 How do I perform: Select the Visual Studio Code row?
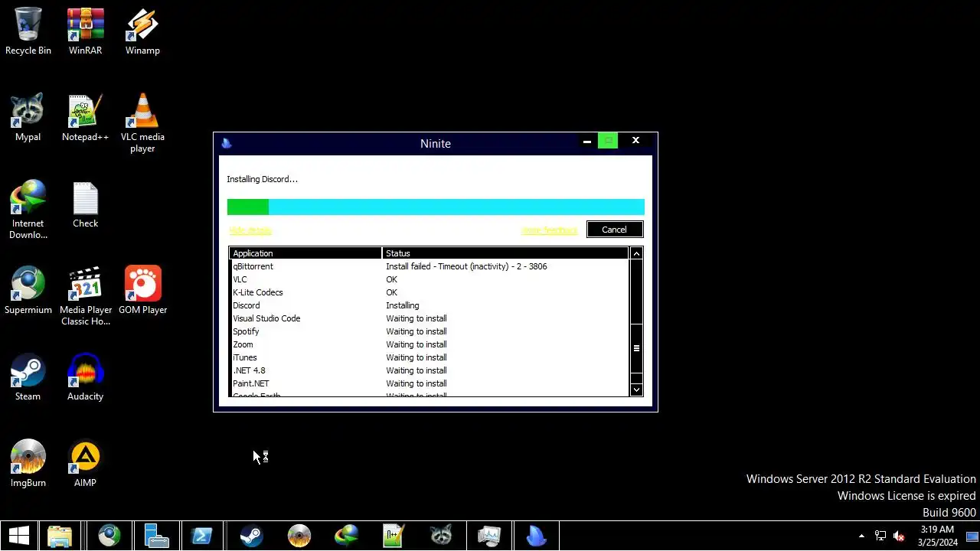coord(429,318)
